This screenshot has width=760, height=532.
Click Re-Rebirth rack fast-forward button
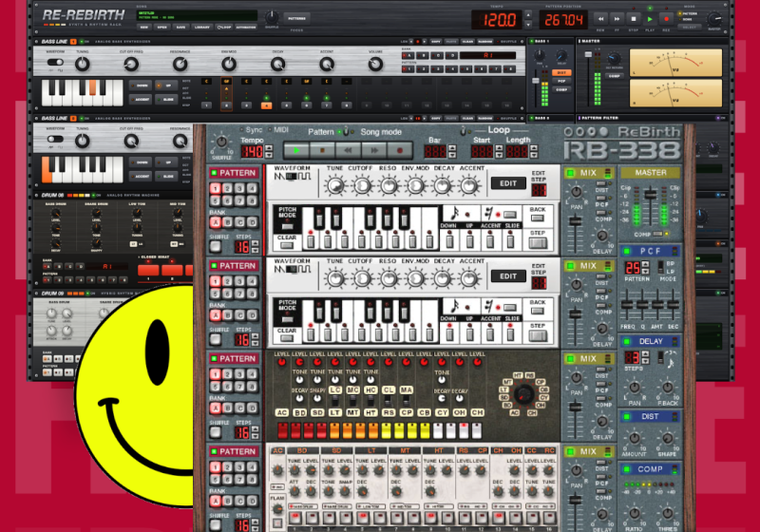(x=617, y=19)
